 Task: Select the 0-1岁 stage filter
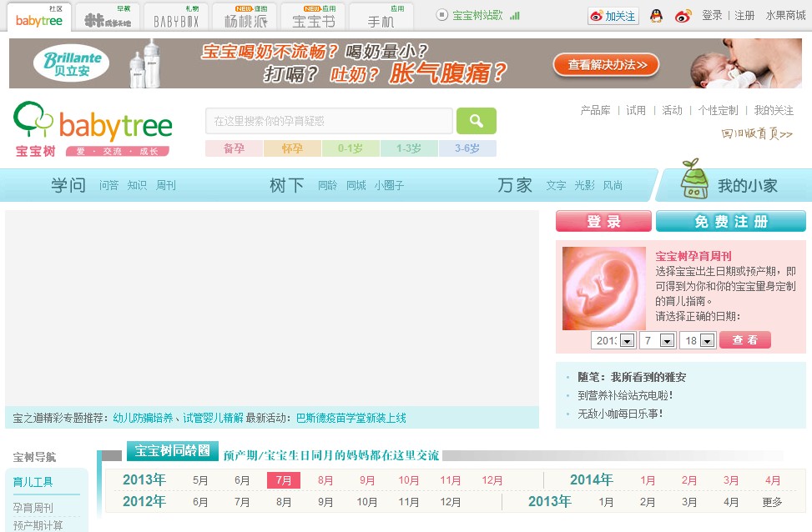(x=351, y=148)
